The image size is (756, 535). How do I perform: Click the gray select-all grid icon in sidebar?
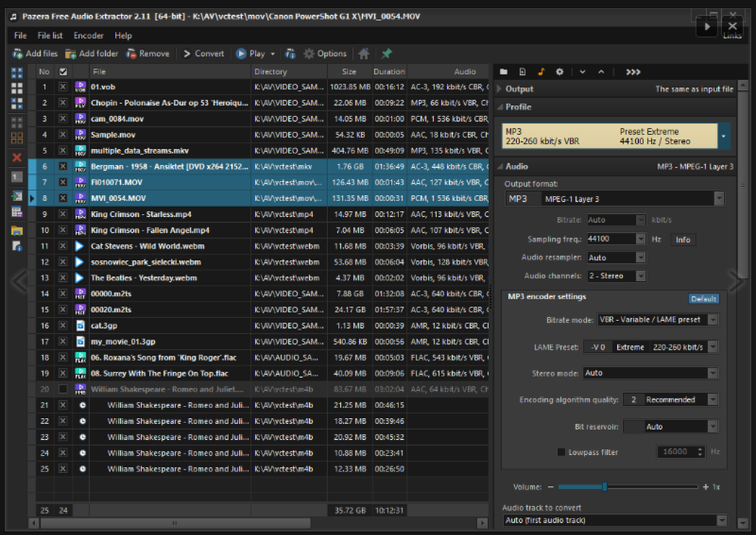[x=17, y=122]
